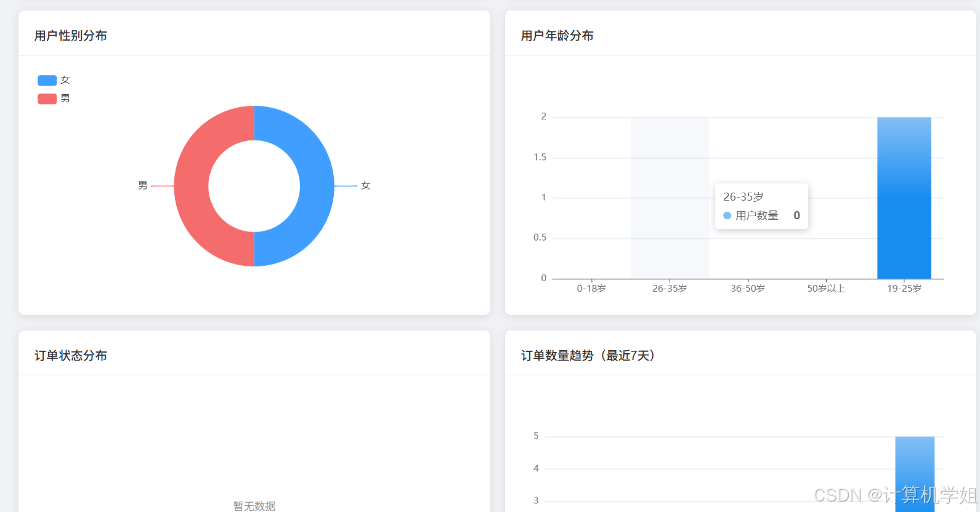Click the 用户年龄分布 card title
The width and height of the screenshot is (980, 512).
point(557,36)
